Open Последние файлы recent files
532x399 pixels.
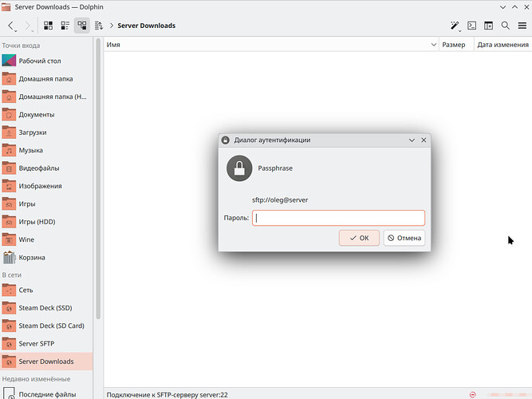(x=46, y=394)
